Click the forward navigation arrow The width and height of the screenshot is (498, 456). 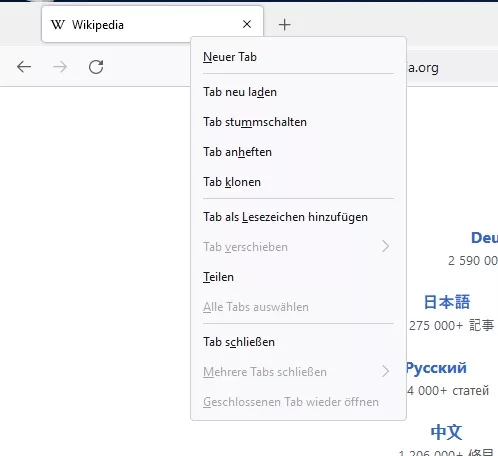pyautogui.click(x=60, y=67)
